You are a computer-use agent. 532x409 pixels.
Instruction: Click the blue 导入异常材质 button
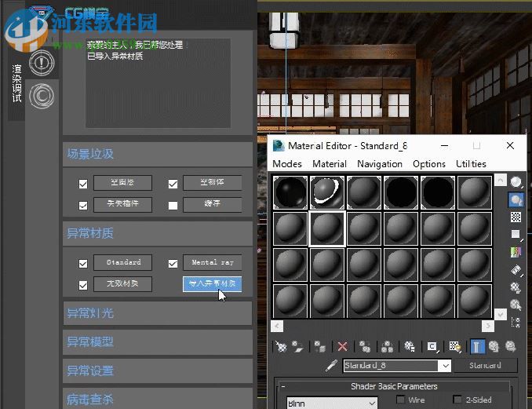pos(213,283)
